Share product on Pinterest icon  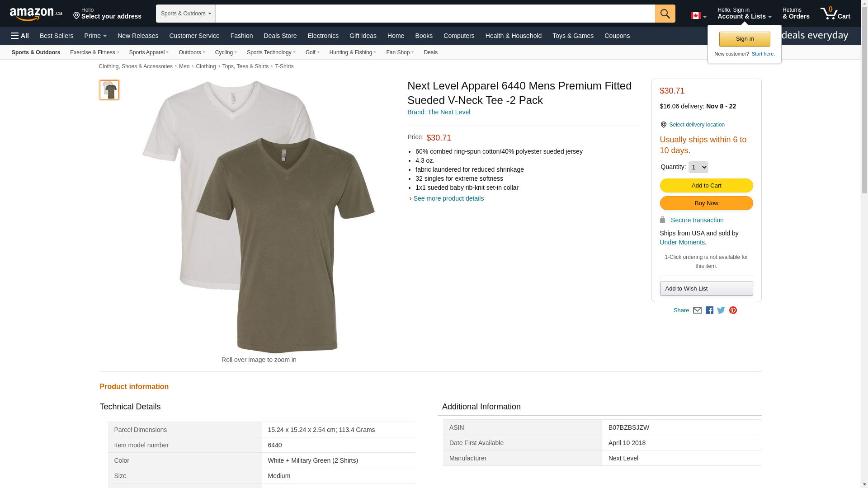tap(733, 310)
